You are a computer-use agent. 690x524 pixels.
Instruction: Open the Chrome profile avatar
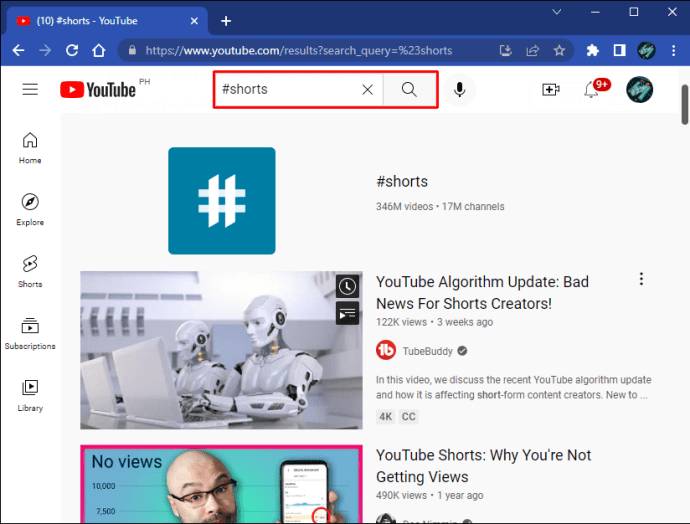(x=646, y=51)
